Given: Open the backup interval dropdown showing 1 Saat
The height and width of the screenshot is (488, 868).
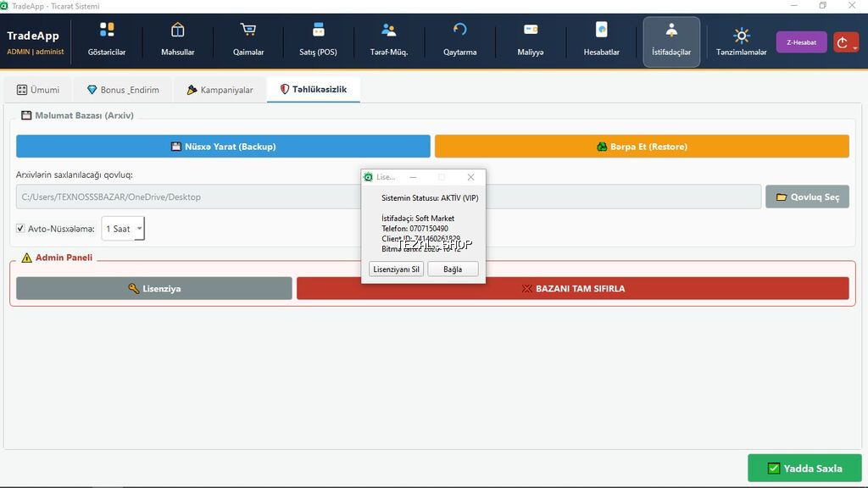Looking at the screenshot, I should [x=123, y=228].
